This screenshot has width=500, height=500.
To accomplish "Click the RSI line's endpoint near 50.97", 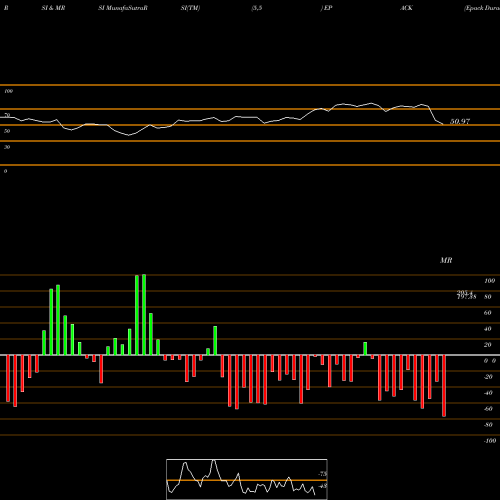I will (x=443, y=124).
